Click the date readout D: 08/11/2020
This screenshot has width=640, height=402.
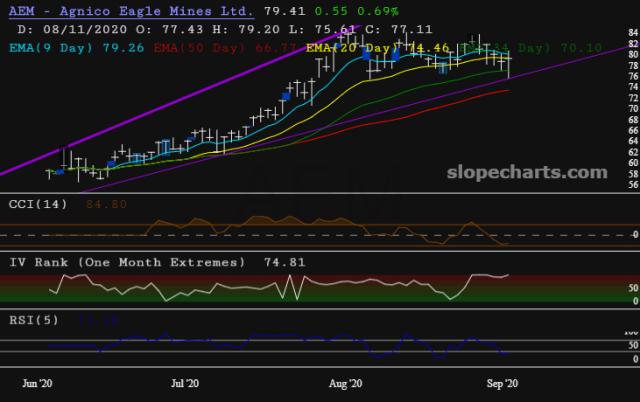(x=72, y=29)
